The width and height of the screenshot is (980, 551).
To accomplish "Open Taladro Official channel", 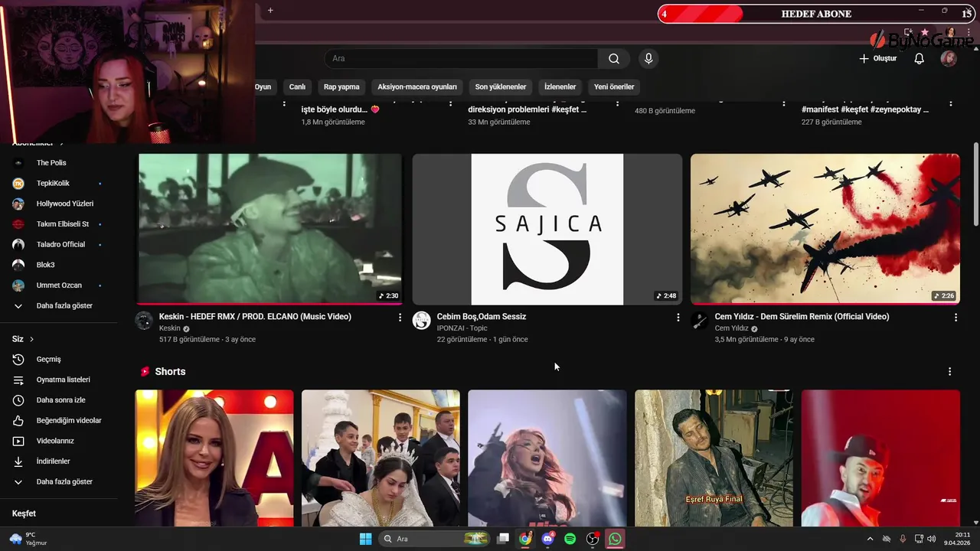I will (x=60, y=245).
